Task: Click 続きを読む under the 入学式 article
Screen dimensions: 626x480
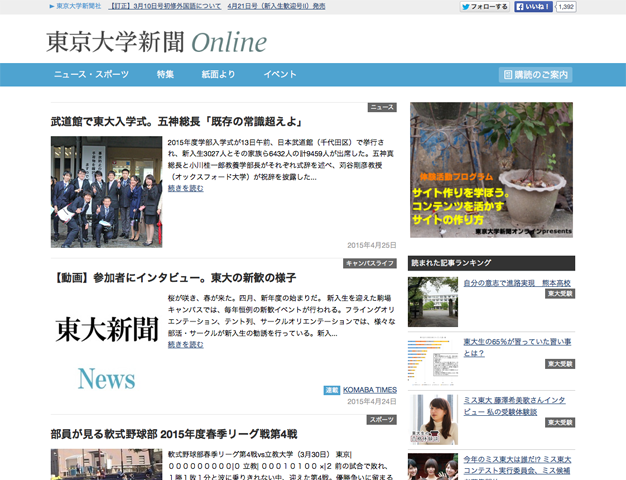Action: click(x=186, y=188)
